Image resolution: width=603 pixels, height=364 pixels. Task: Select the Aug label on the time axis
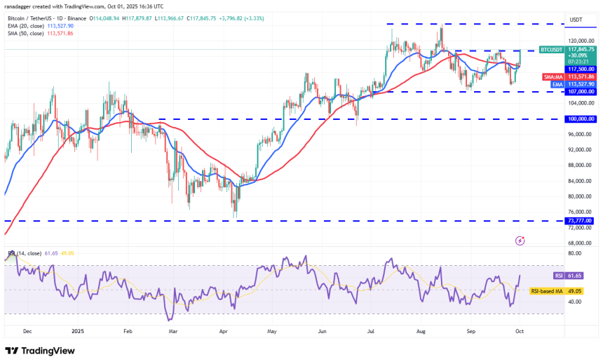[420, 328]
